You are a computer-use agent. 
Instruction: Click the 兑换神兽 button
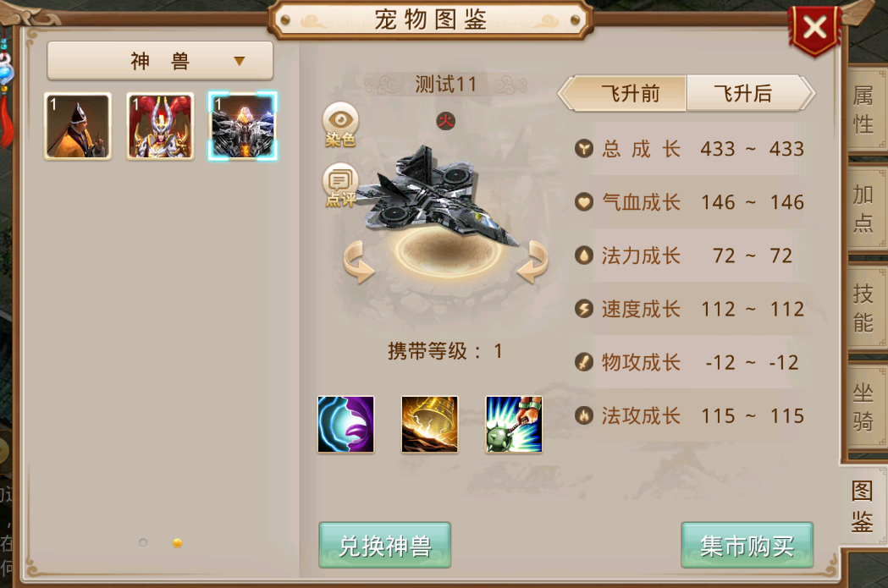(x=385, y=546)
